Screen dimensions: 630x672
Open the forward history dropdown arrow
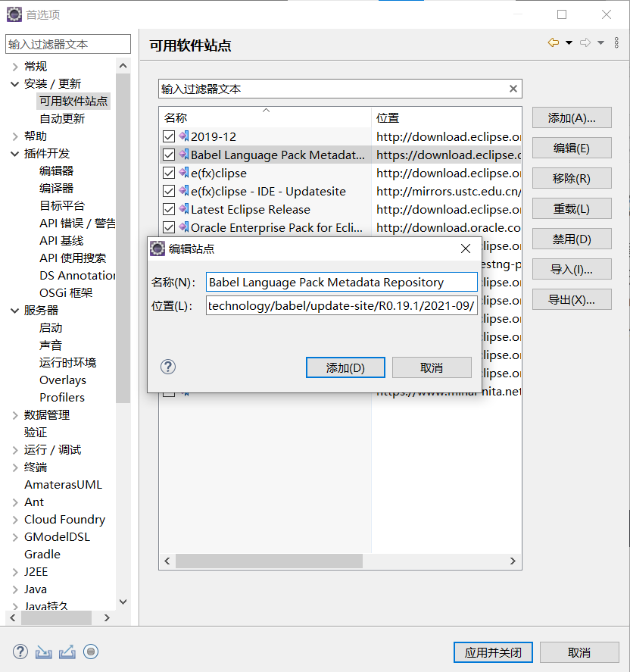(600, 42)
